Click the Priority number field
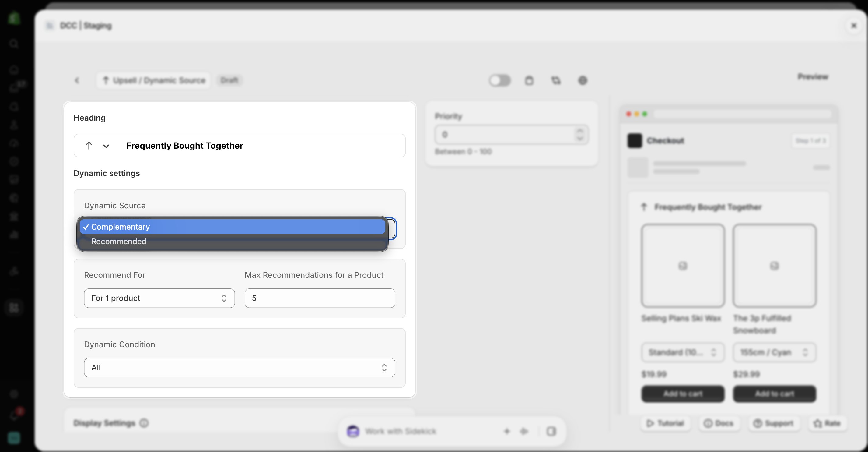The height and width of the screenshot is (452, 868). pyautogui.click(x=512, y=135)
